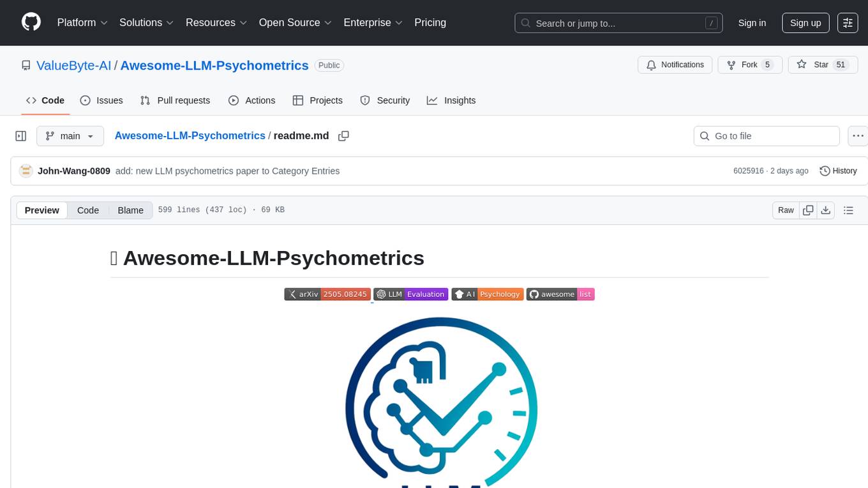This screenshot has width=868, height=488.
Task: Click the Awesome-LLM-Psychometrics breadcrumb link
Action: [x=190, y=135]
